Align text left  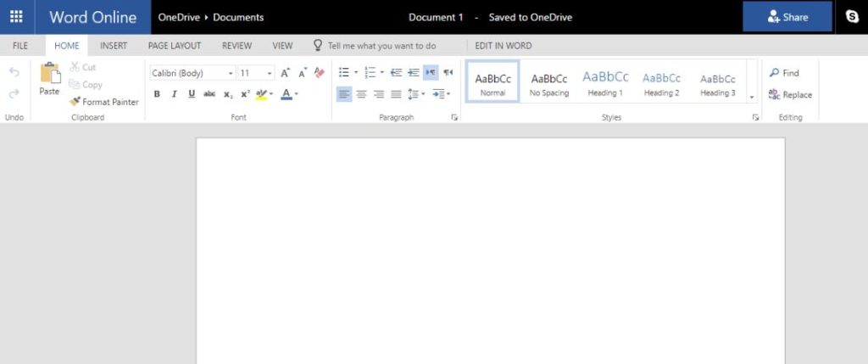pyautogui.click(x=344, y=94)
